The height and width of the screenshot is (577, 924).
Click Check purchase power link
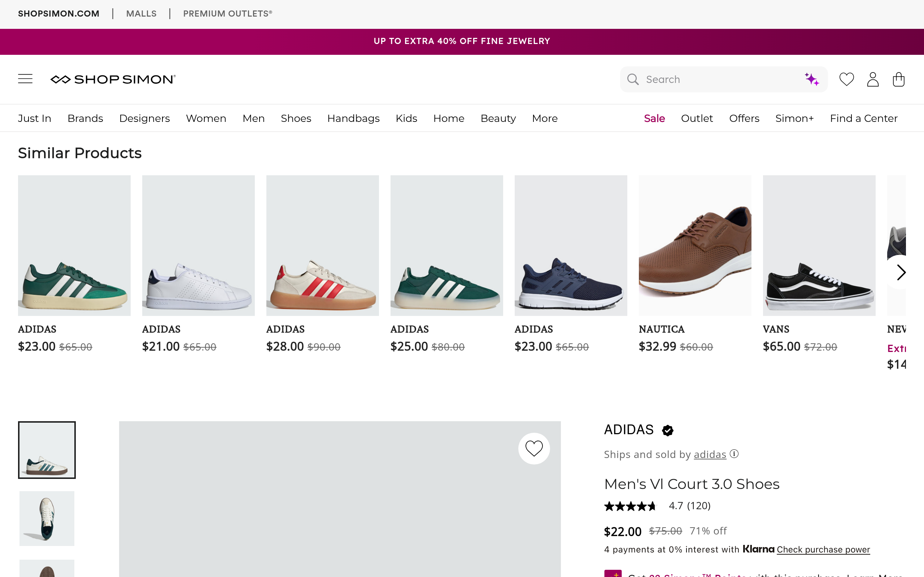tap(823, 550)
